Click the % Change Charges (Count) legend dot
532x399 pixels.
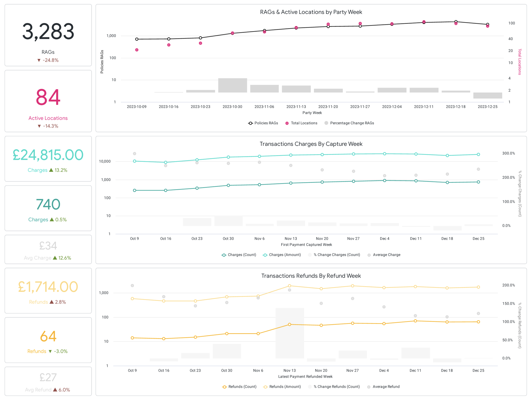coord(310,255)
